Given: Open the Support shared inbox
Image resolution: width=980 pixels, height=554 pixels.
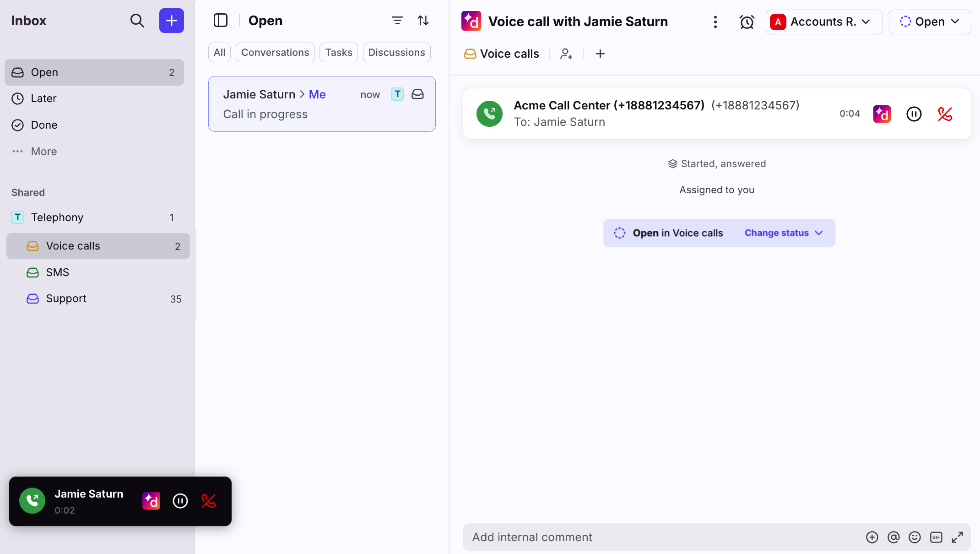Looking at the screenshot, I should pyautogui.click(x=66, y=299).
